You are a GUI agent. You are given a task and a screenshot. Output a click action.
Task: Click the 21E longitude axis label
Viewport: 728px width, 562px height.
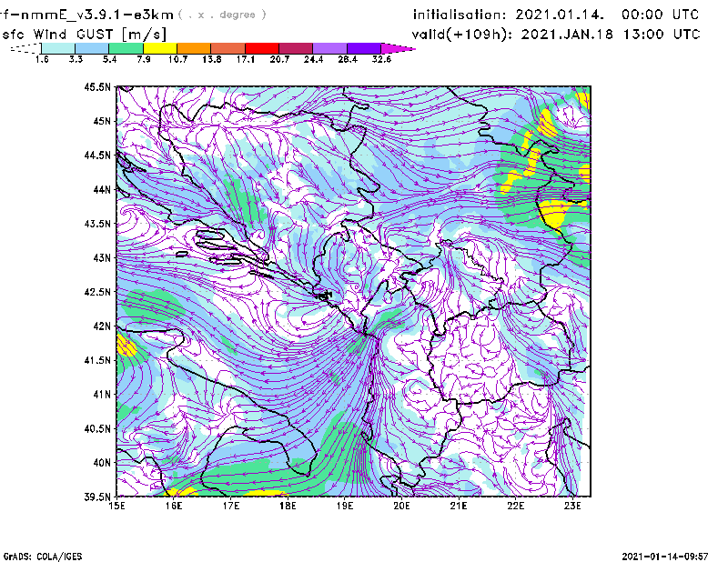[459, 506]
